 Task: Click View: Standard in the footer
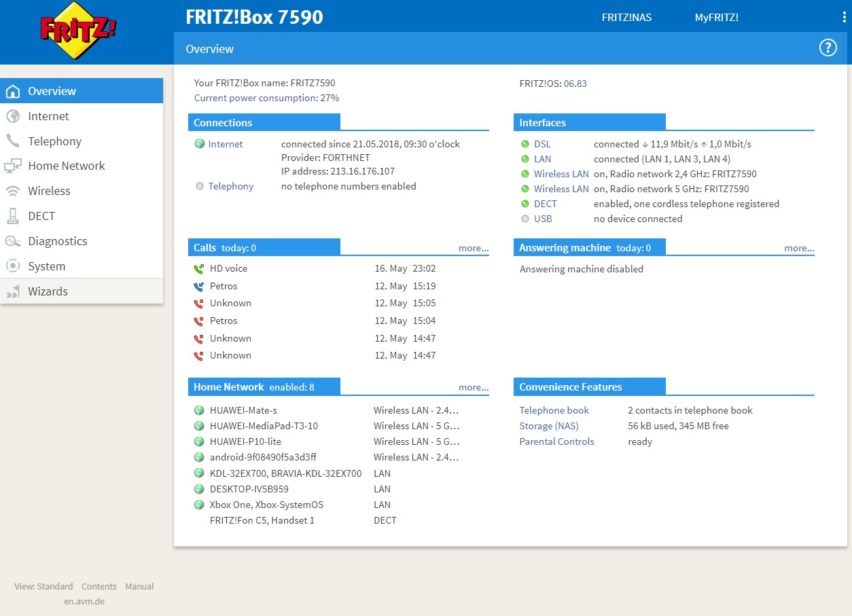pyautogui.click(x=43, y=586)
